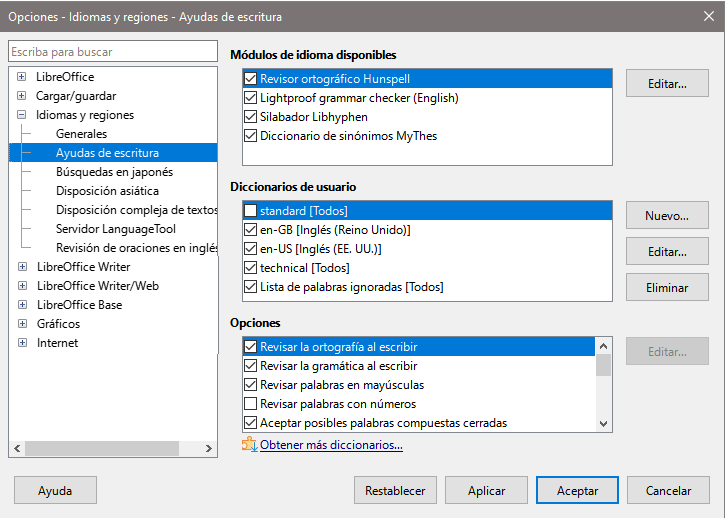The width and height of the screenshot is (726, 518).
Task: Uncheck Revisar la gramática al escribir
Action: coord(250,366)
